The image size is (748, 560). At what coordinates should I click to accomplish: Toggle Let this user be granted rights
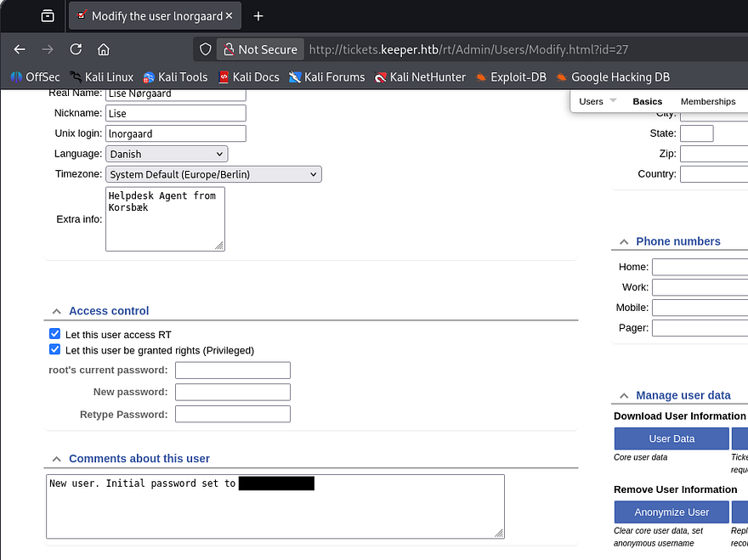pos(55,350)
